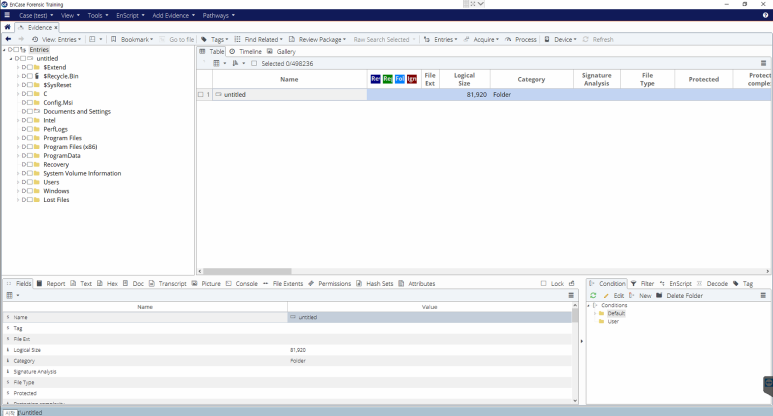This screenshot has width=773, height=416.
Task: Click the Report column header icon
Action: [375, 79]
